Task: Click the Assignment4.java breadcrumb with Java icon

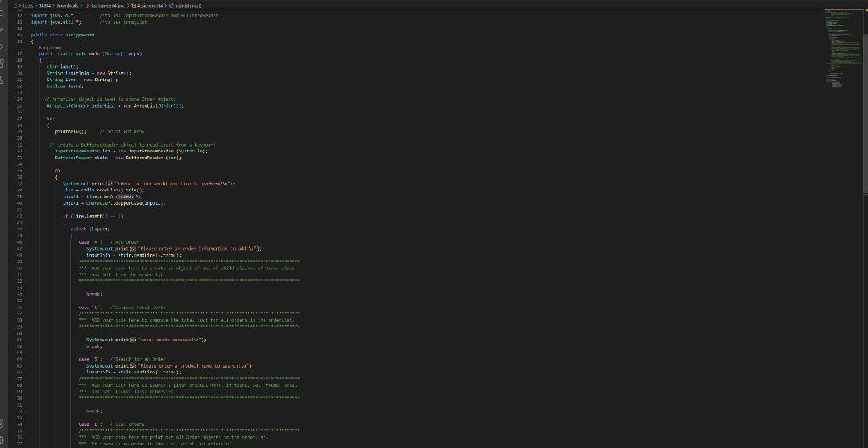Action: 106,5
